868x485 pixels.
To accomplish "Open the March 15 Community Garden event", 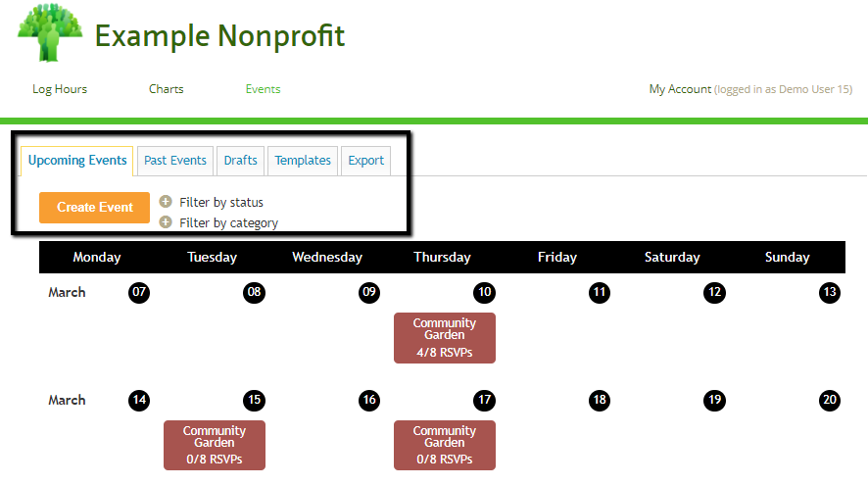I will point(215,445).
